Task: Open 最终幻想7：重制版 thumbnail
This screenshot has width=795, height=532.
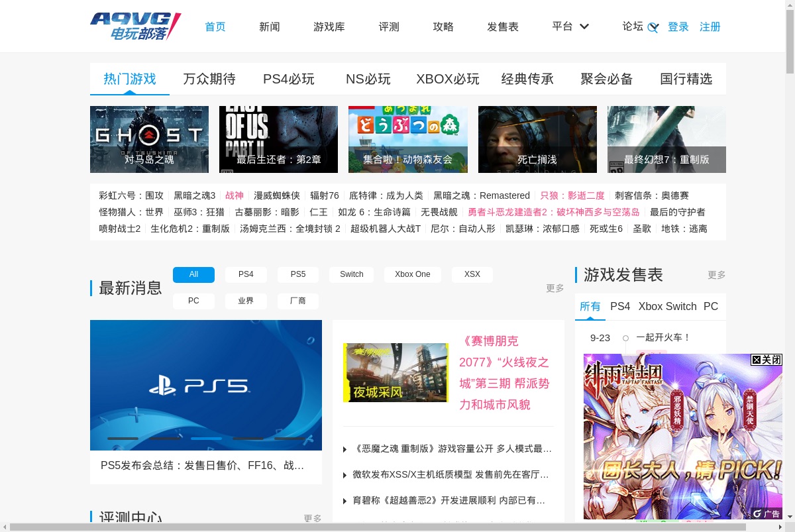Action: click(x=666, y=139)
